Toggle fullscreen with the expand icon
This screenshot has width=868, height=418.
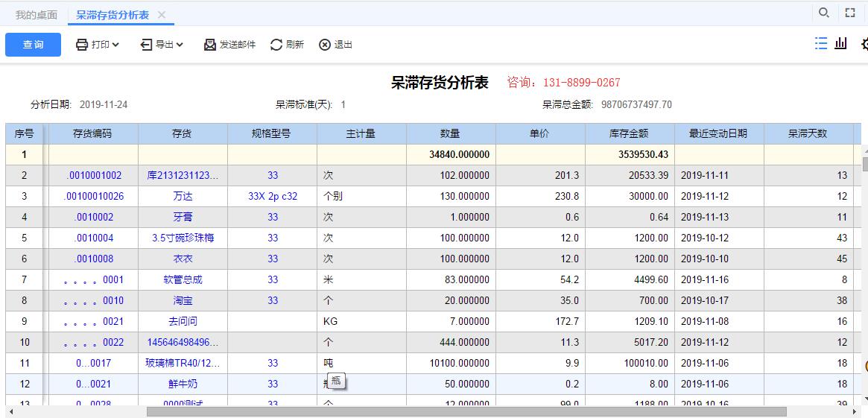pyautogui.click(x=850, y=13)
